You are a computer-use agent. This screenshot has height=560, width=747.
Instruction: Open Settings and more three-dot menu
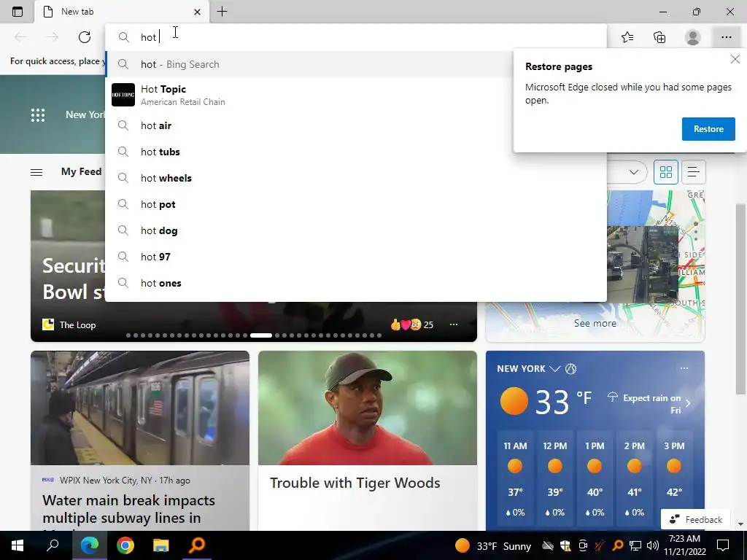pyautogui.click(x=726, y=37)
